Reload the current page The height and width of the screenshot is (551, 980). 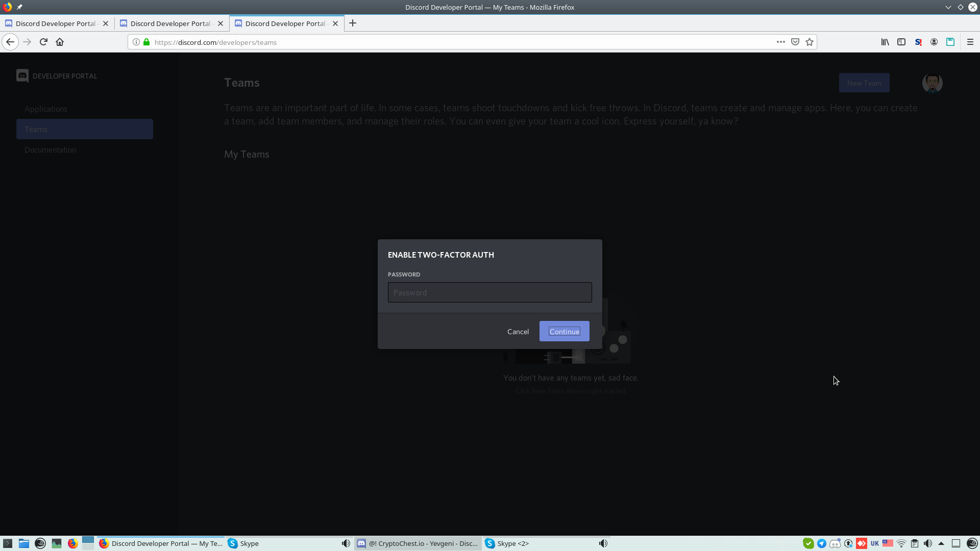click(43, 42)
